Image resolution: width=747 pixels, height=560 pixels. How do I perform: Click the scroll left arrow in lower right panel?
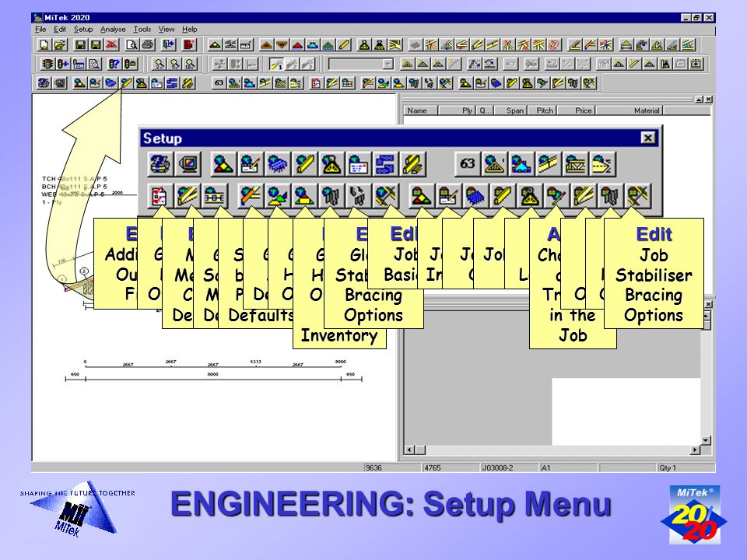click(409, 450)
